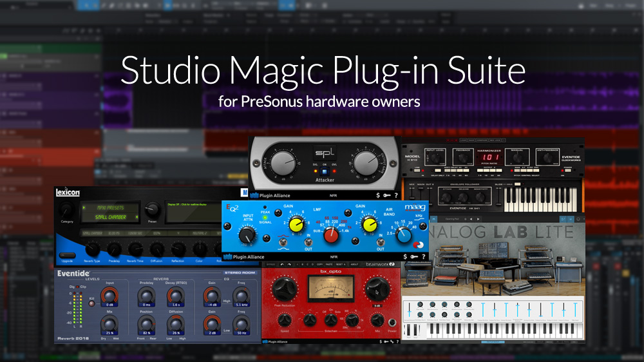Click the lexicon logo

[68, 193]
